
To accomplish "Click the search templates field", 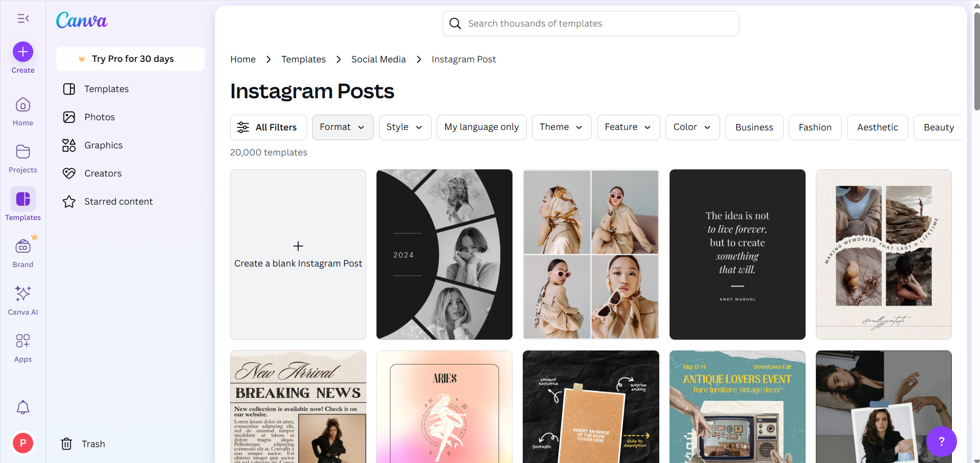I will [591, 24].
